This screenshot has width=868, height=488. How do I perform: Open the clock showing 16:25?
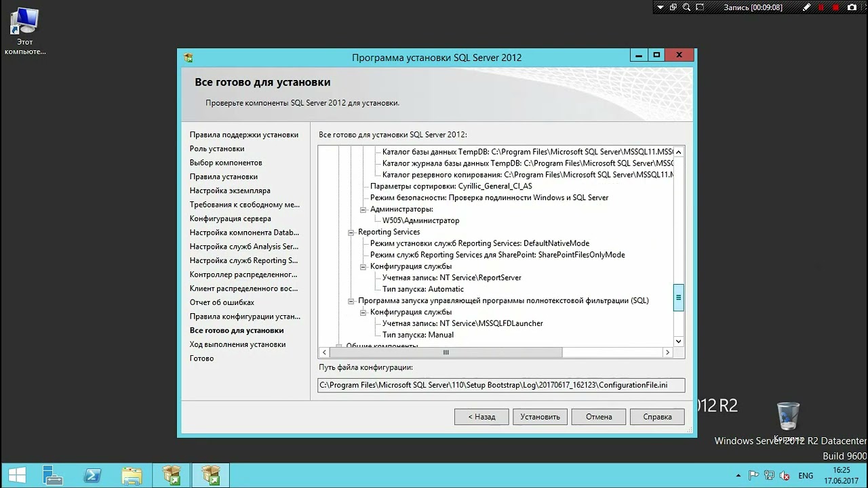[842, 475]
